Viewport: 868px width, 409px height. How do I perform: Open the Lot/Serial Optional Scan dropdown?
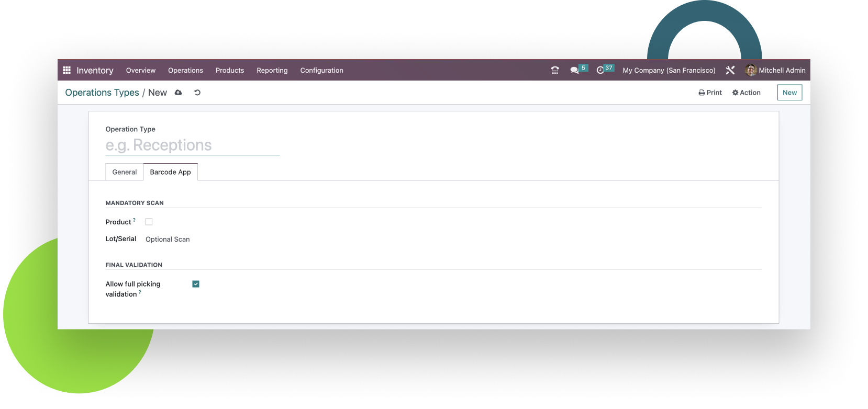(x=168, y=239)
